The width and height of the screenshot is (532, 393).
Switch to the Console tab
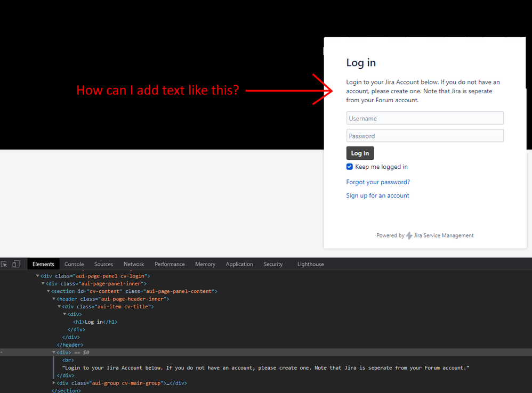tap(74, 264)
